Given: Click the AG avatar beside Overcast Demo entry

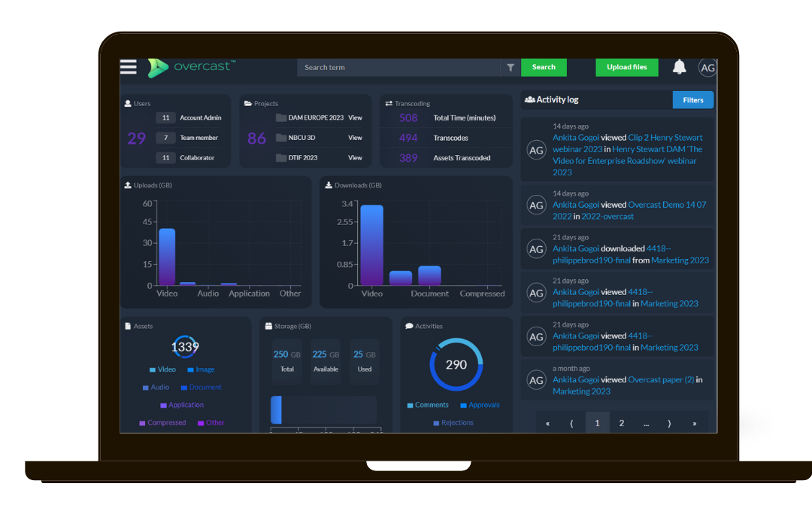Looking at the screenshot, I should [x=536, y=205].
